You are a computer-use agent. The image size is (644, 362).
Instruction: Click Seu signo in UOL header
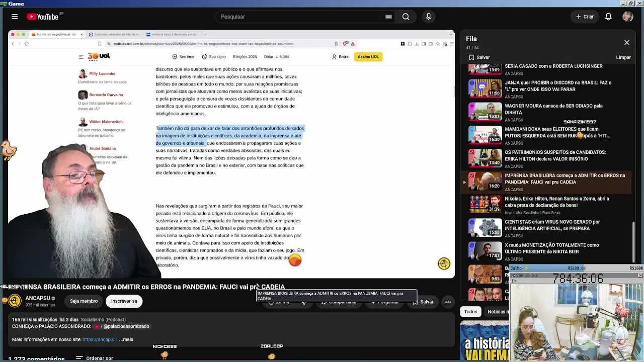click(214, 57)
